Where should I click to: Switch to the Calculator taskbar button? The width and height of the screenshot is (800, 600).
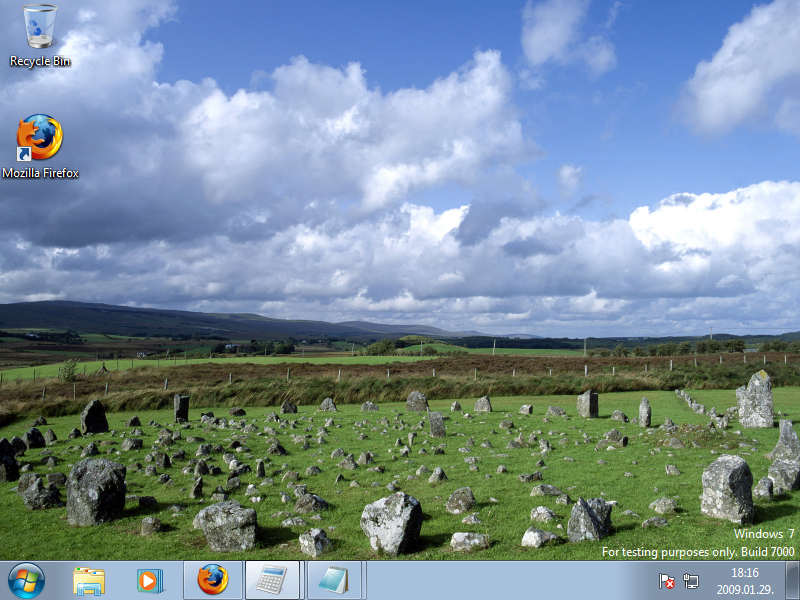pyautogui.click(x=273, y=580)
